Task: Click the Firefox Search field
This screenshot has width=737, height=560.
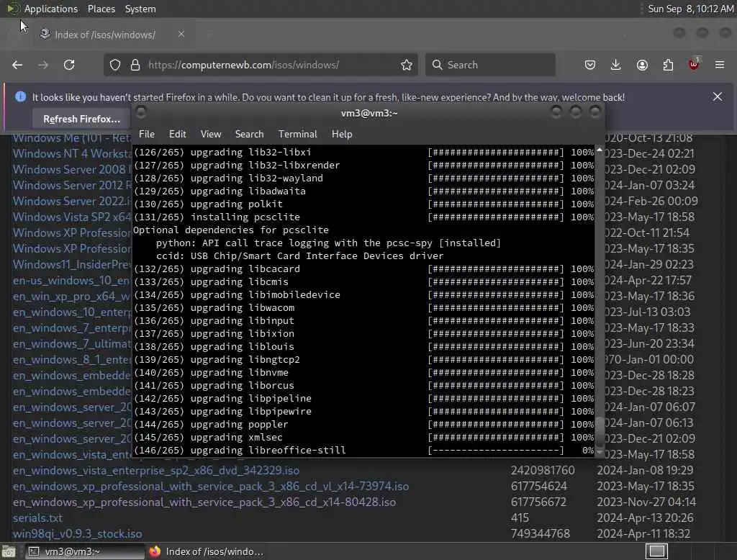Action: coord(490,65)
